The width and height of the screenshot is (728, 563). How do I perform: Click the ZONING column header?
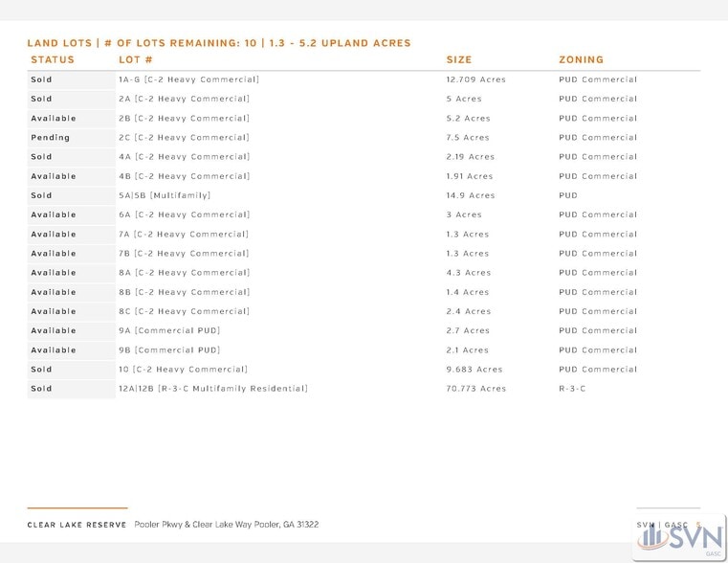pyautogui.click(x=581, y=59)
